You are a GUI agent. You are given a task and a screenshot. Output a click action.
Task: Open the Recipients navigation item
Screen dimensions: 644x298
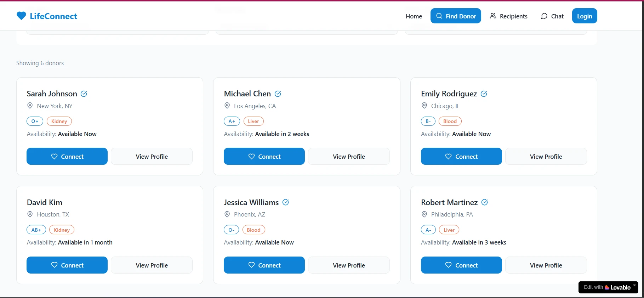[508, 16]
